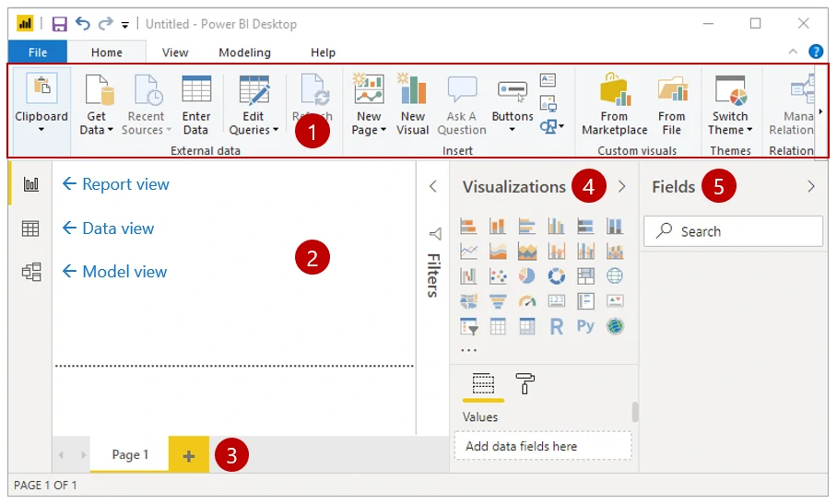The image size is (837, 504).
Task: Select KPI visual
Action: pos(615,301)
